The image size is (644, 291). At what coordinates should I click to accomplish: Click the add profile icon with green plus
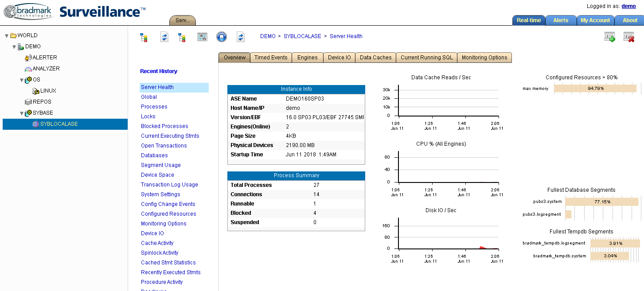[610, 37]
